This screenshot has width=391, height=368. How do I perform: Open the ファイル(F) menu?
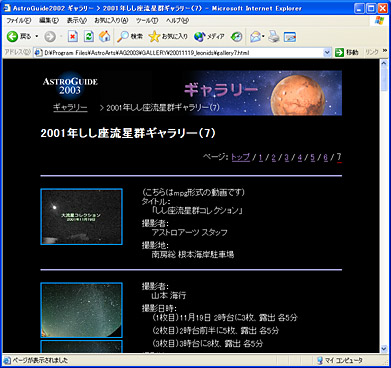click(19, 21)
